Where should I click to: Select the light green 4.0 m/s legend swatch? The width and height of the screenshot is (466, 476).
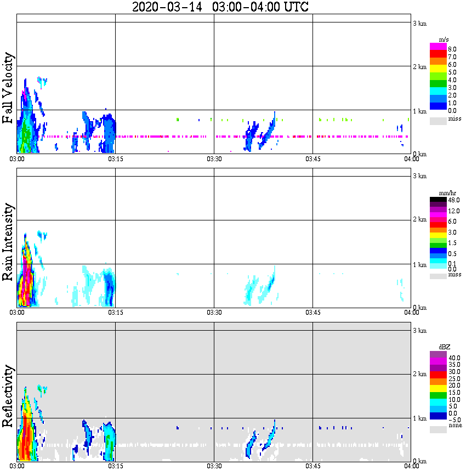point(438,76)
